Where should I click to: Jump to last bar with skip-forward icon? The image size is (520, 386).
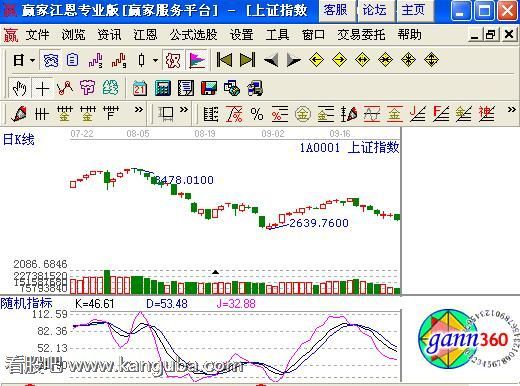point(248,60)
